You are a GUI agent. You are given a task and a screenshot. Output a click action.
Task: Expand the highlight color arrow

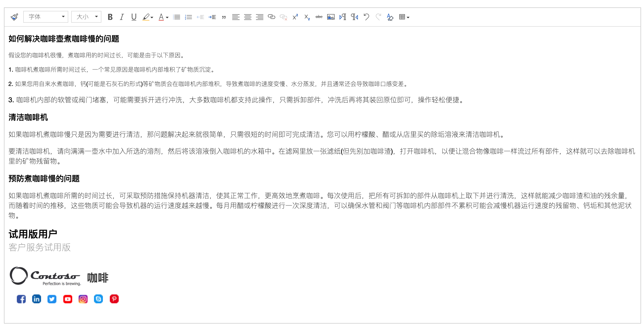click(x=152, y=18)
